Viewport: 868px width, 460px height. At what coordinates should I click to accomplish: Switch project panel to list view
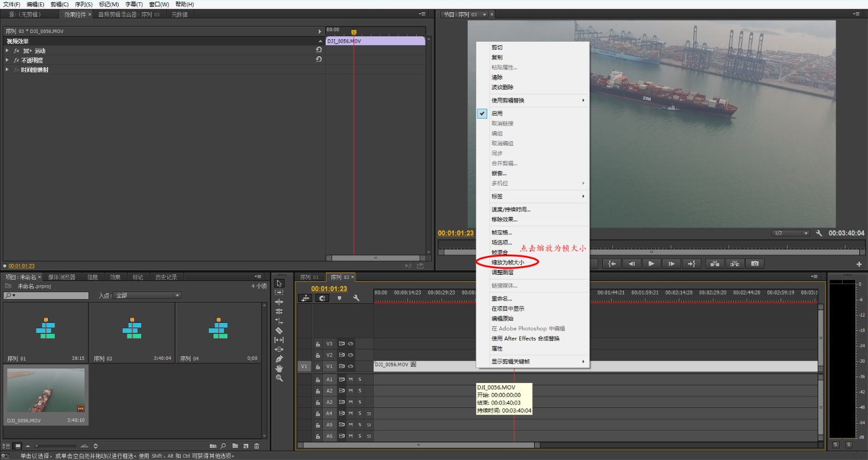(6, 446)
